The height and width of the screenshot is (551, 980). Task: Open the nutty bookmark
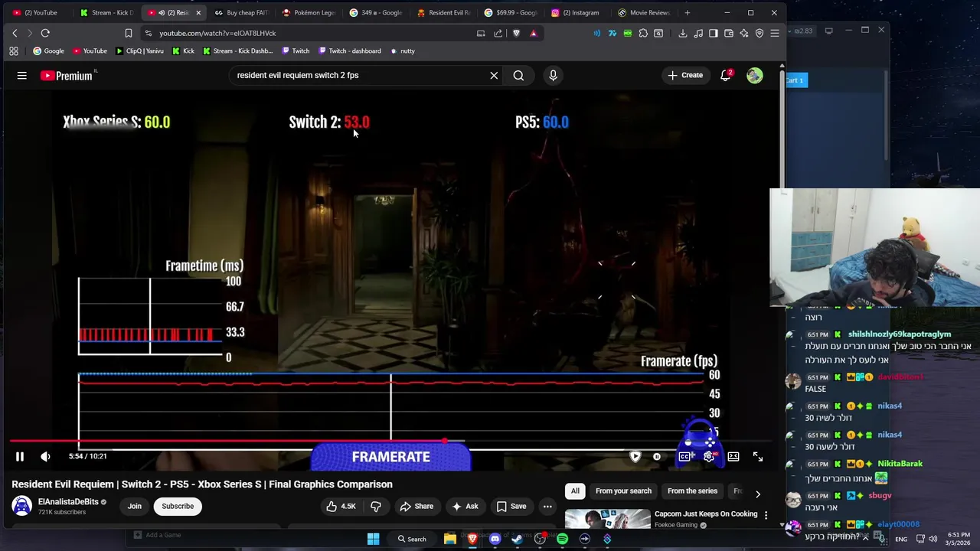(403, 51)
